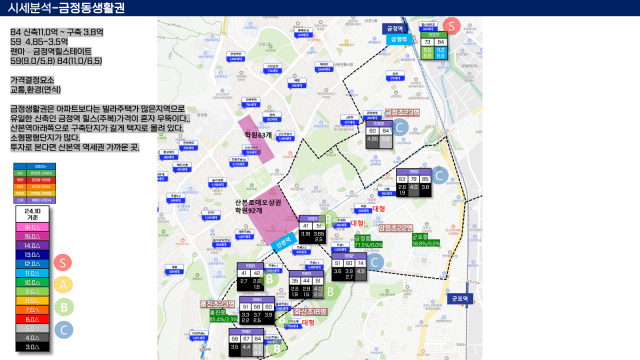Pick the orange 7.0 swatch in the price legend
The width and height of the screenshot is (640, 360).
point(32,310)
